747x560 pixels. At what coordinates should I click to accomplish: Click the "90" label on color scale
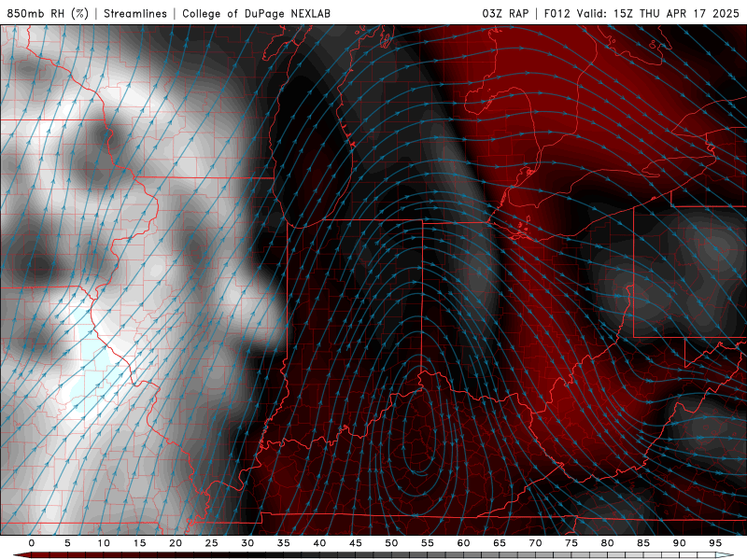click(680, 543)
